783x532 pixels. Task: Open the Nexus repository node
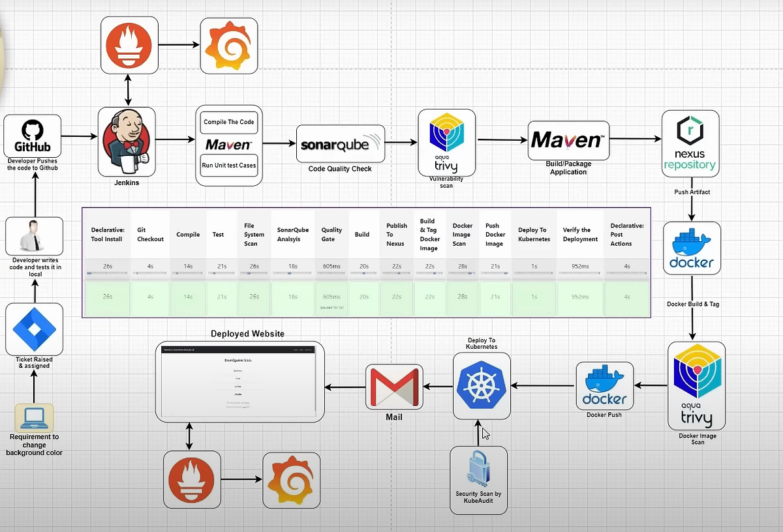690,142
